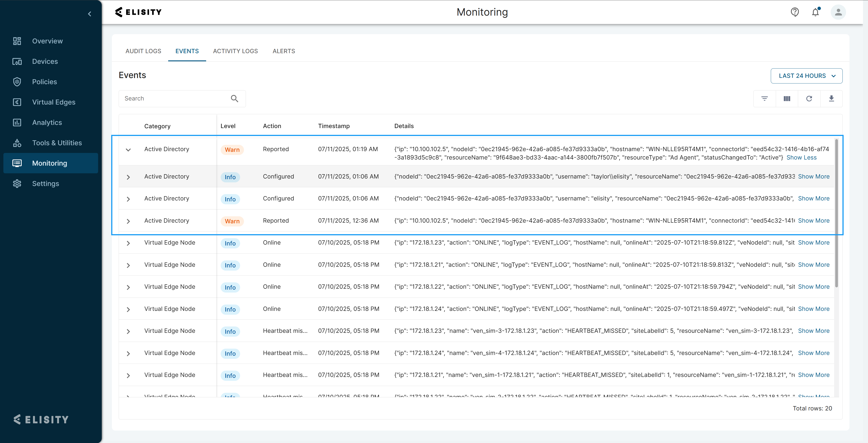Sort by the Category column header
Image resolution: width=868 pixels, height=443 pixels.
pyautogui.click(x=157, y=126)
